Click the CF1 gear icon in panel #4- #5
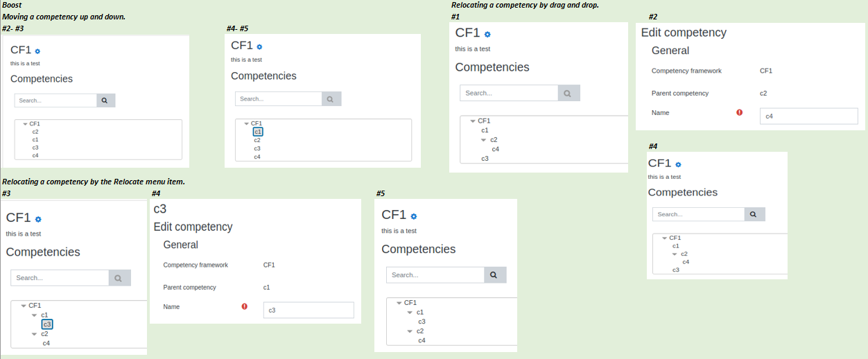The image size is (868, 359). pos(259,46)
